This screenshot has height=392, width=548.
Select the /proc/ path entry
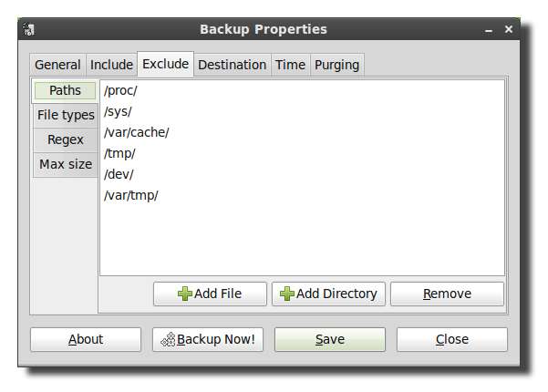click(120, 90)
